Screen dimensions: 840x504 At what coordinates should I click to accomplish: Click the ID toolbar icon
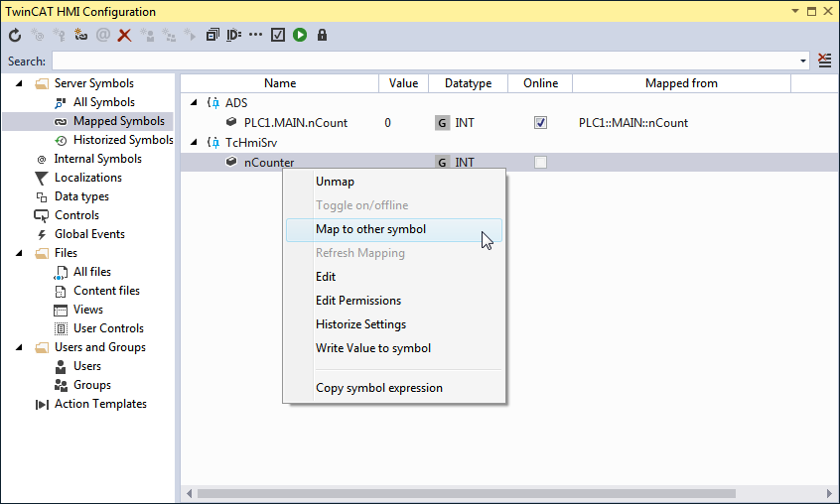click(233, 36)
